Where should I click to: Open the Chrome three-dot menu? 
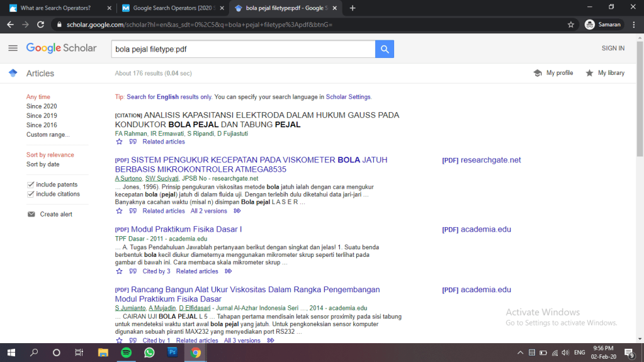(633, 25)
